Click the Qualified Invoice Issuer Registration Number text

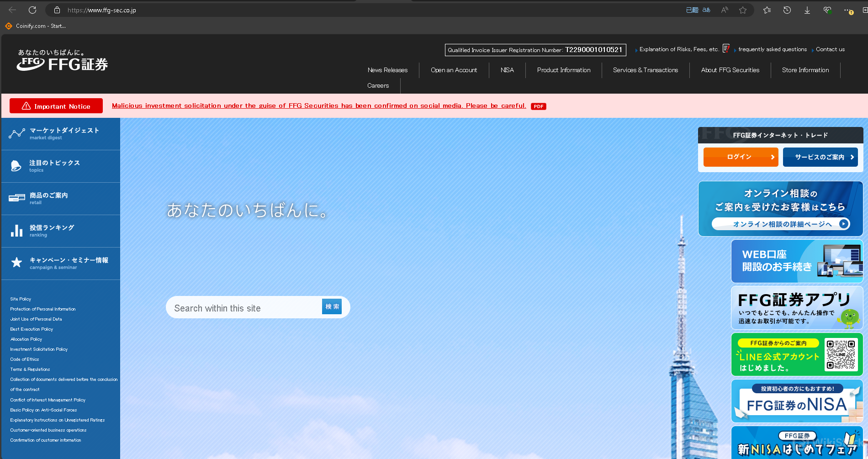tap(535, 50)
